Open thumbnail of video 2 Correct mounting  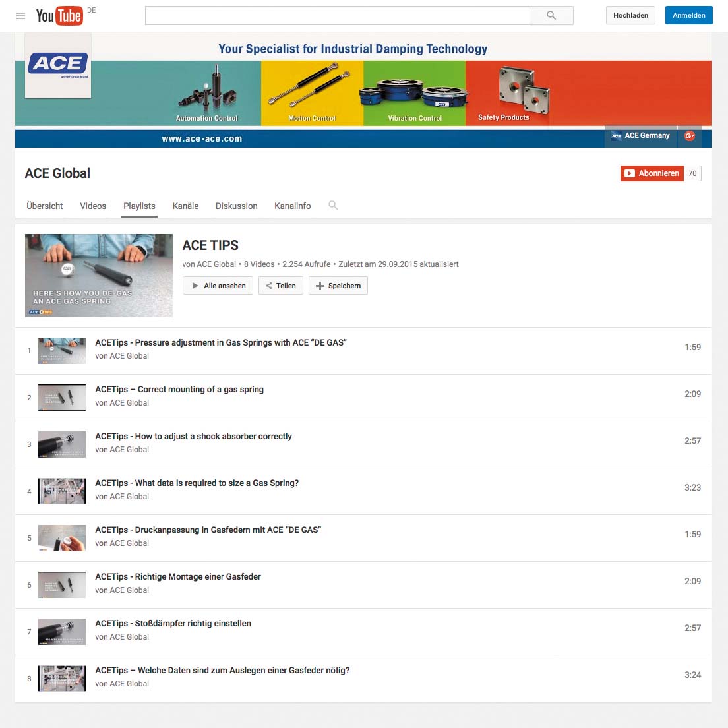62,398
